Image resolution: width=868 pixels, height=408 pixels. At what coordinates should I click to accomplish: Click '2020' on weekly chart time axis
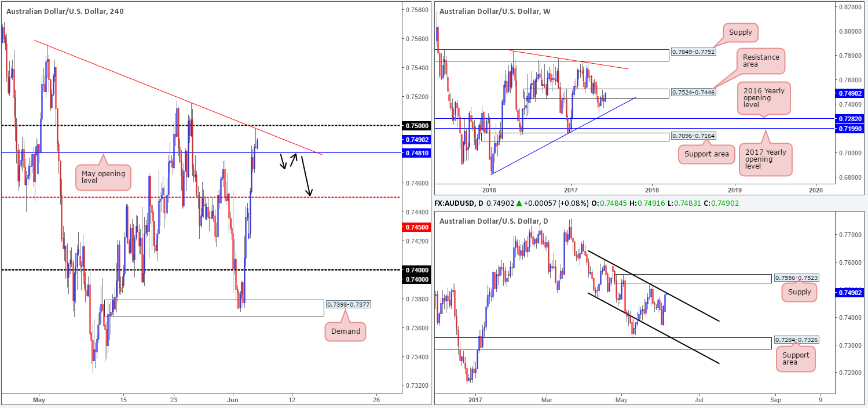pyautogui.click(x=815, y=190)
